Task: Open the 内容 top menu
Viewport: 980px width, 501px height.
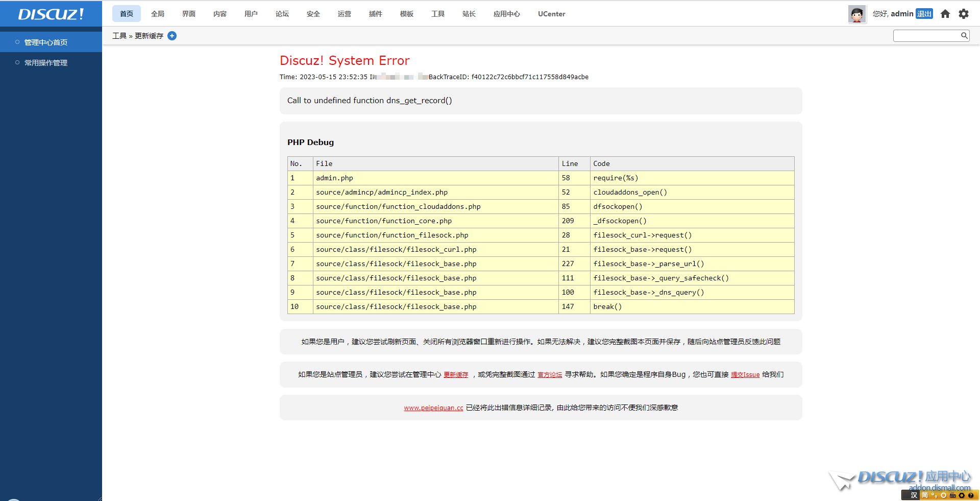Action: (x=220, y=14)
